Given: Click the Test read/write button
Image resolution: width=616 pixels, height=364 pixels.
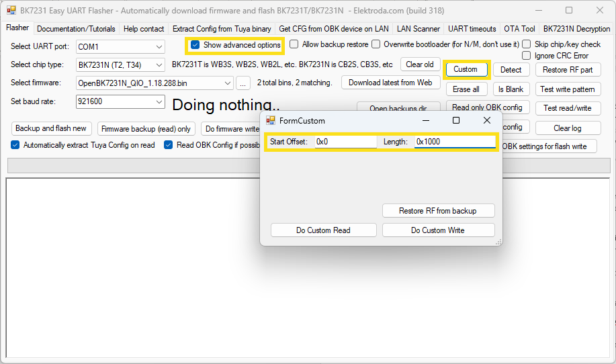Looking at the screenshot, I should (568, 108).
